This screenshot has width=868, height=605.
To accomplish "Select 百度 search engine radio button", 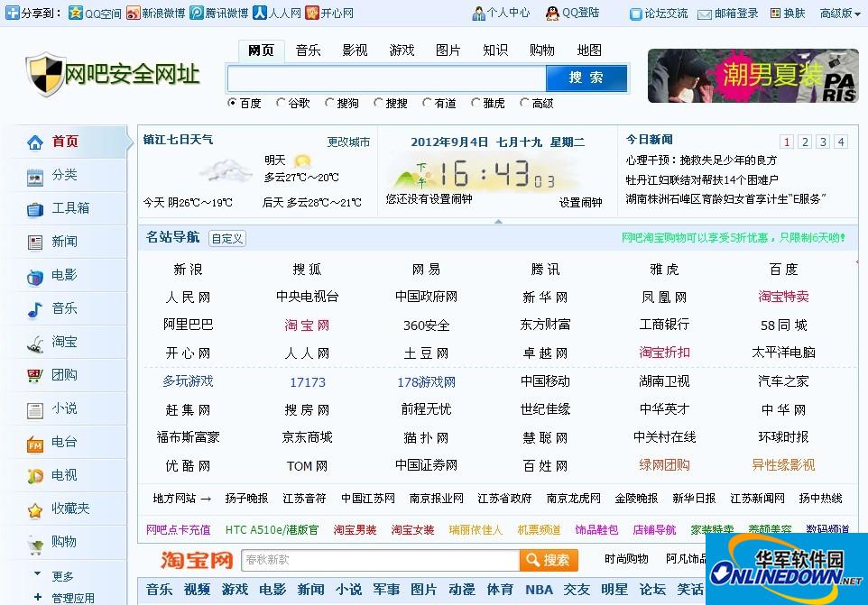I will (x=232, y=102).
